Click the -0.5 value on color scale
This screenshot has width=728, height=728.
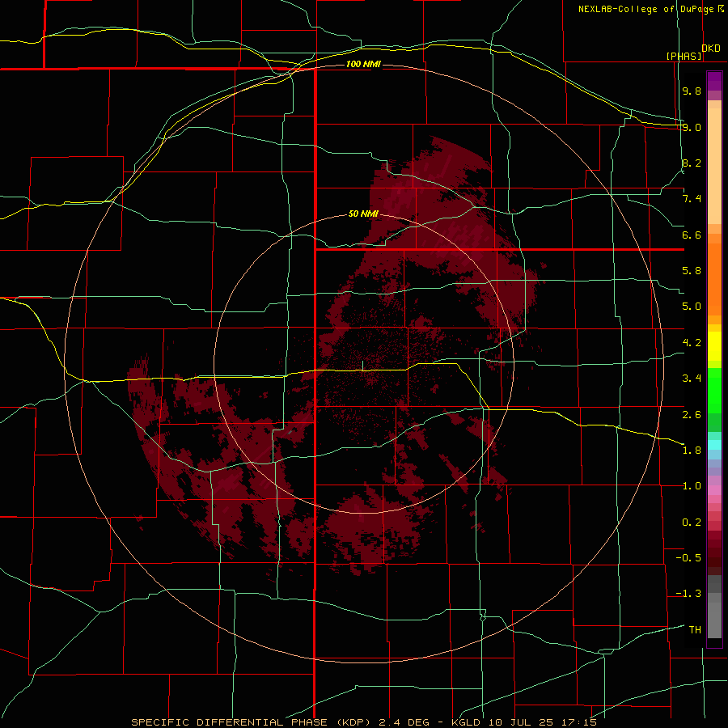click(x=688, y=558)
